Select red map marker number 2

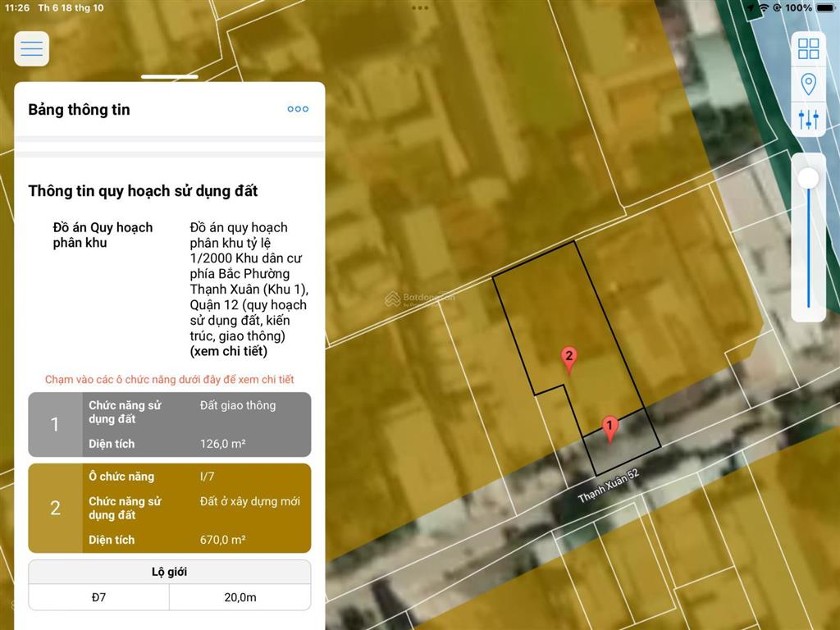(x=569, y=360)
